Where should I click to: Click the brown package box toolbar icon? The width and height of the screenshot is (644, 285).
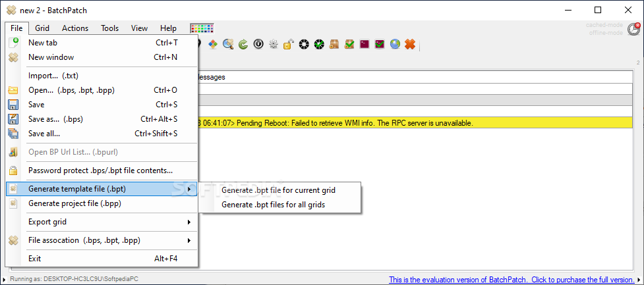[334, 44]
